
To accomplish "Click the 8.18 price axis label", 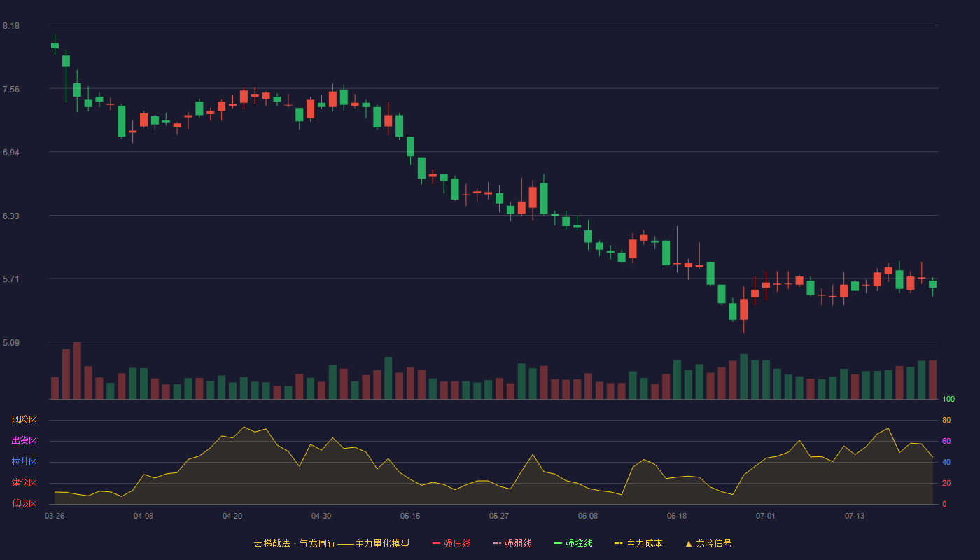I will [11, 26].
